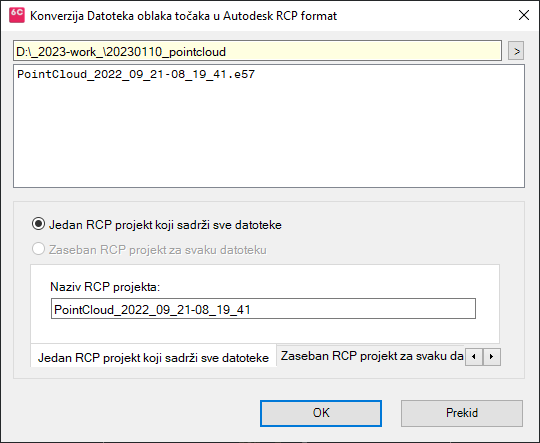The width and height of the screenshot is (540, 443).
Task: Confirm conversion with the OK button
Action: [x=321, y=413]
